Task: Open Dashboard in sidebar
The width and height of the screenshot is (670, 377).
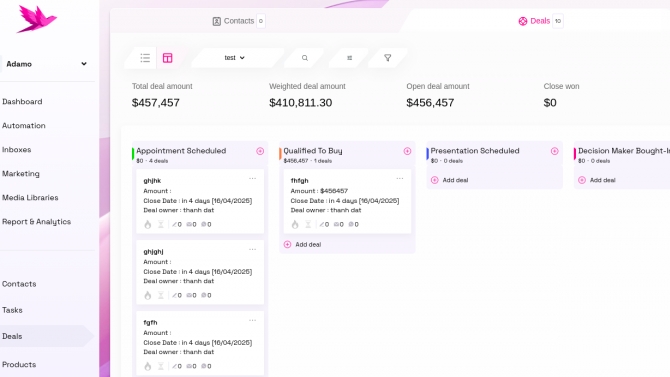Action: coord(22,102)
